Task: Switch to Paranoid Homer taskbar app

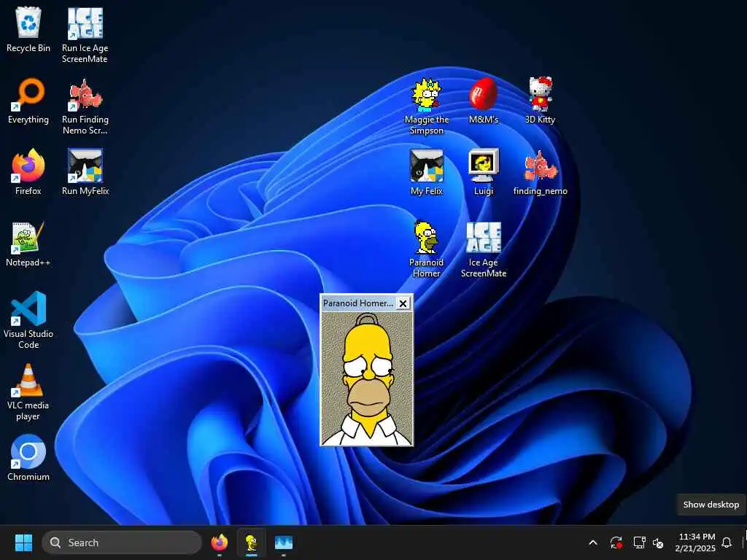Action: click(x=251, y=542)
